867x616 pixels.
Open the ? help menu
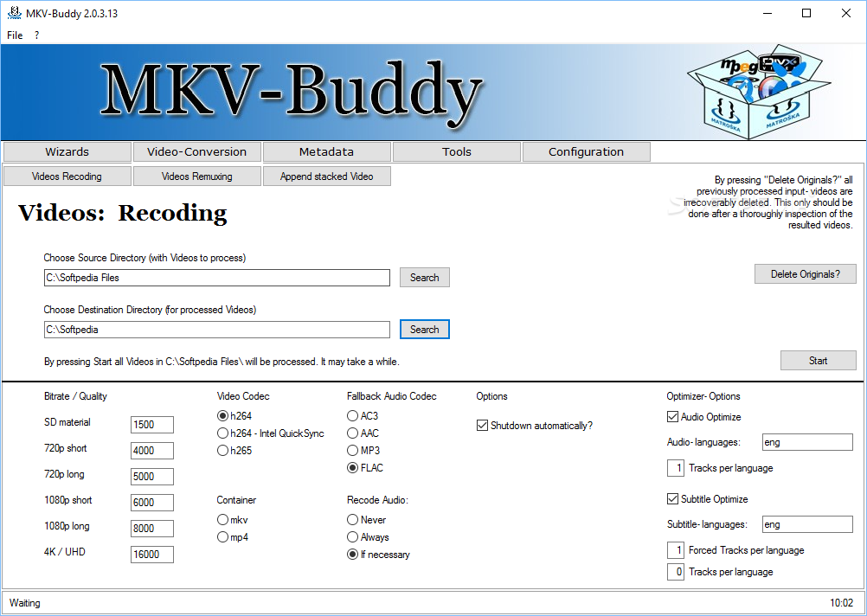[36, 35]
